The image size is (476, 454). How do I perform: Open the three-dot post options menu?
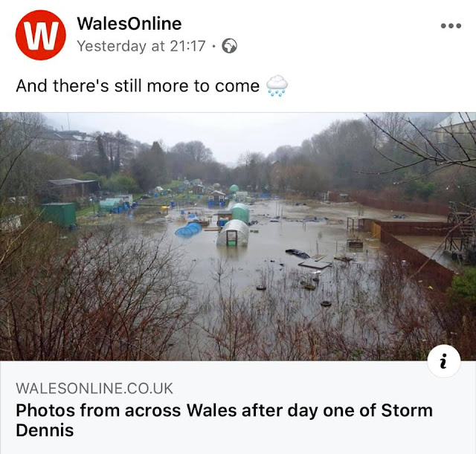(451, 26)
